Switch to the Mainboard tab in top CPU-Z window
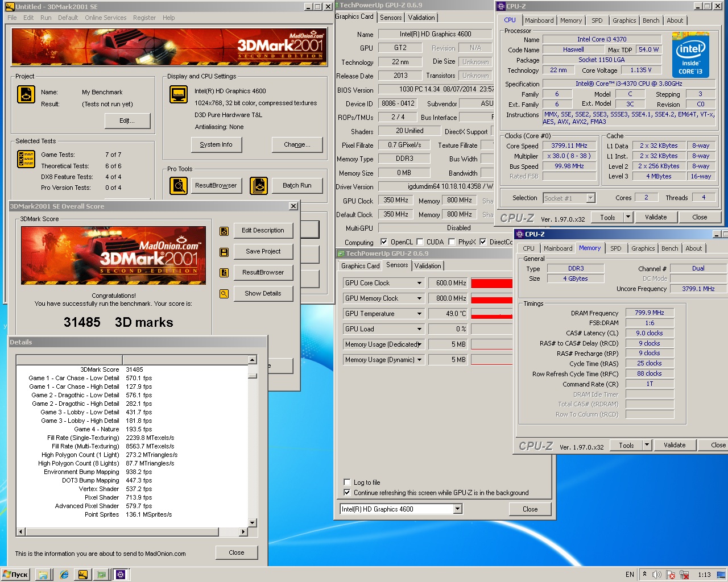Screen dimensions: 728x582 pyautogui.click(x=539, y=20)
